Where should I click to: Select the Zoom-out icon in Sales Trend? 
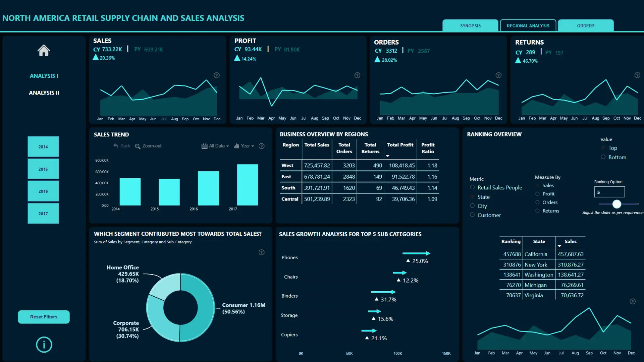tap(138, 146)
